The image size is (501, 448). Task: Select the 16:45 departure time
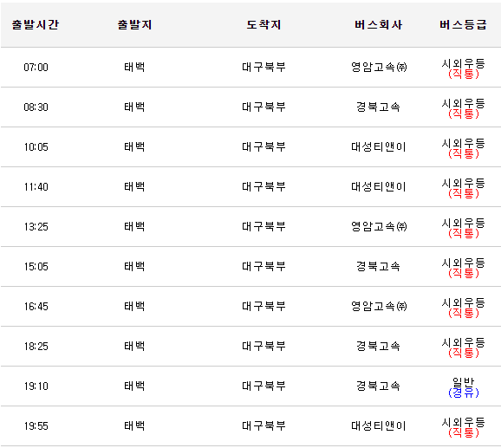click(x=36, y=307)
